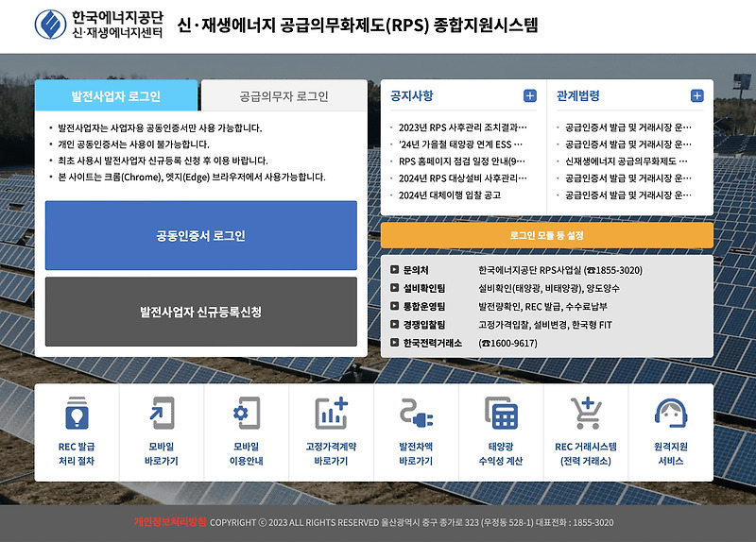Open the 개인정보처리방침 link in footer
Screen dimensions: 756x542
pyautogui.click(x=170, y=522)
